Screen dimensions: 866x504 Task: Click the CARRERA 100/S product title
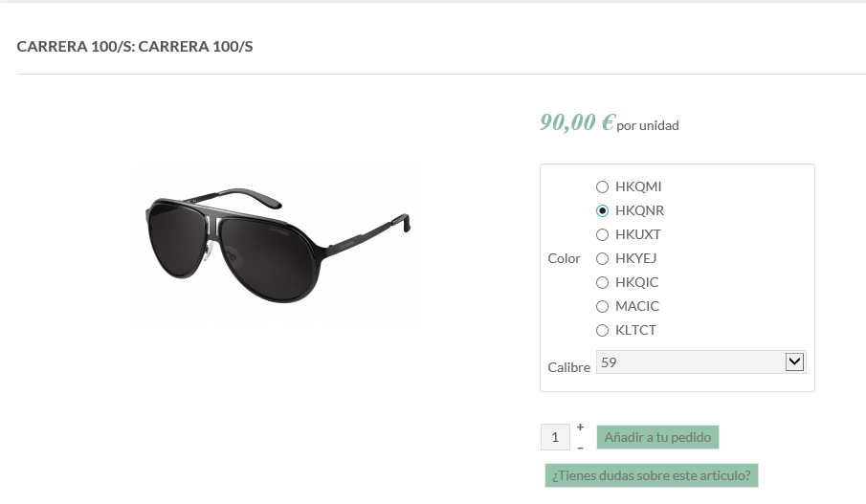coord(135,47)
